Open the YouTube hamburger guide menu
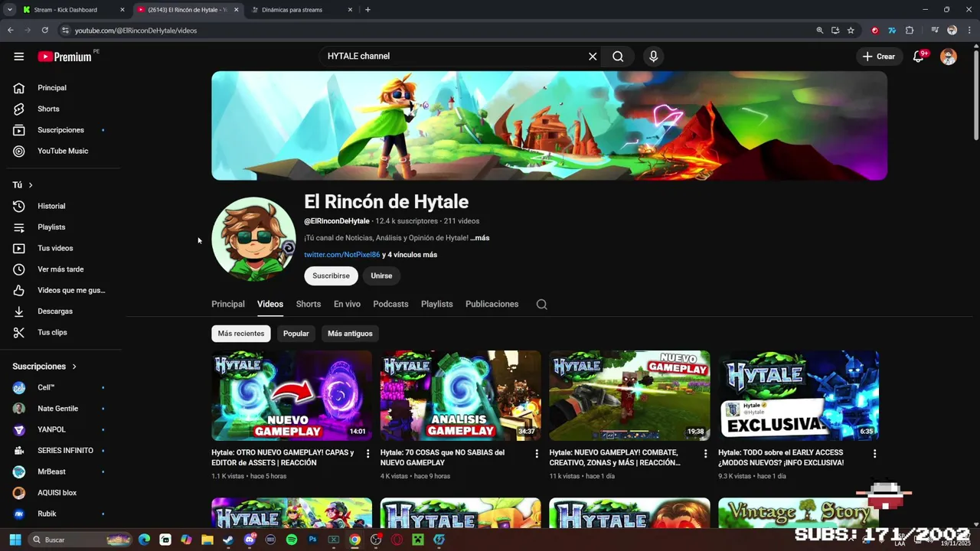This screenshot has height=551, width=980. [x=19, y=57]
